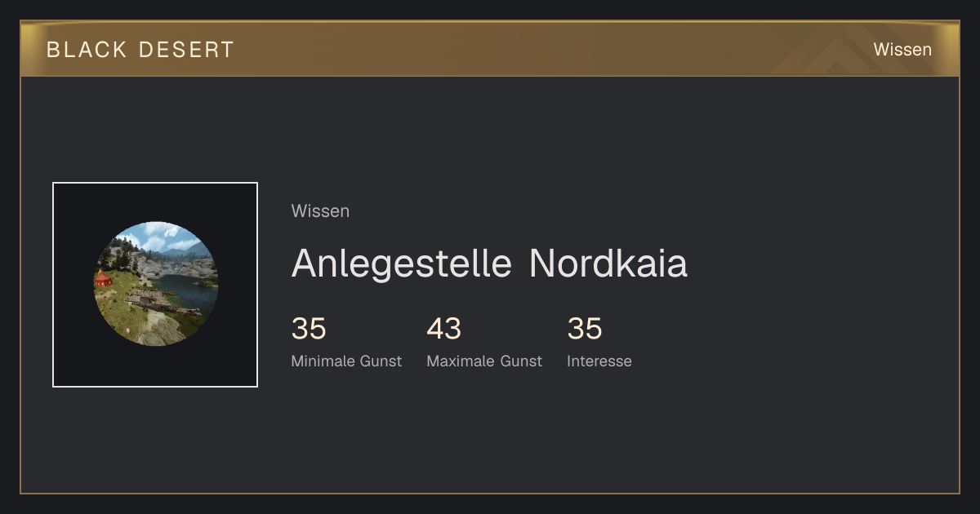Screen dimensions: 980x514
Task: Click the lake water in the thumbnail
Action: coord(189,292)
